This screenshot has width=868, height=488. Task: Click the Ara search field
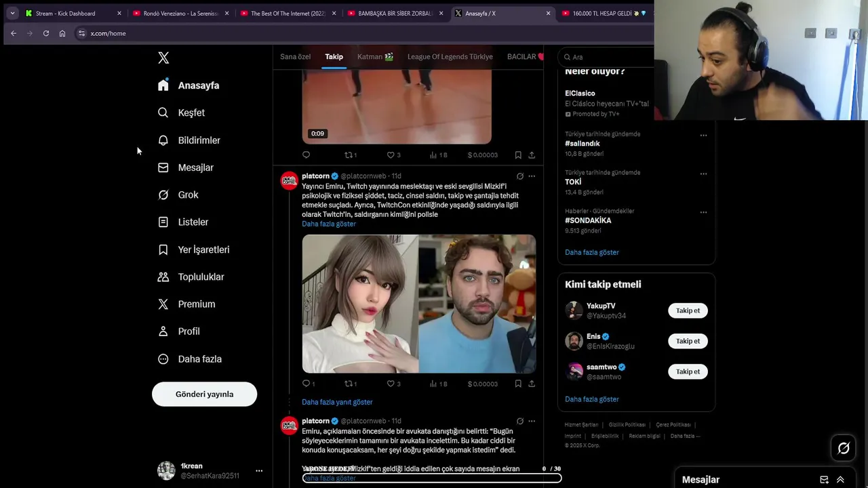[606, 57]
